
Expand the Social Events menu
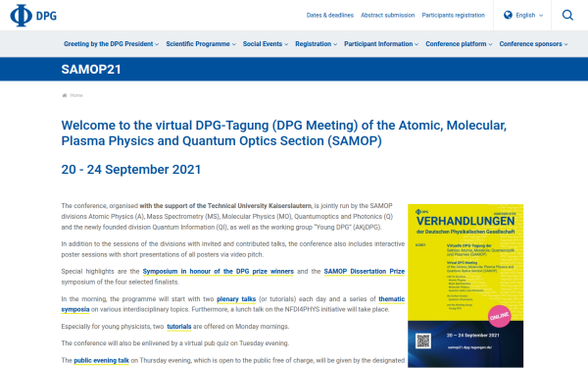point(266,44)
